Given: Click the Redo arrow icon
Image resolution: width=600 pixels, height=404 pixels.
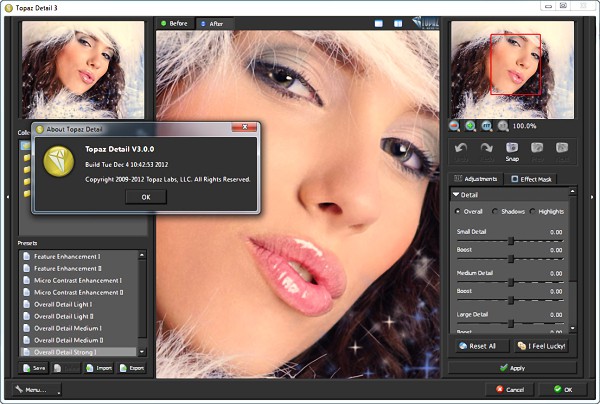Looking at the screenshot, I should pyautogui.click(x=486, y=148).
